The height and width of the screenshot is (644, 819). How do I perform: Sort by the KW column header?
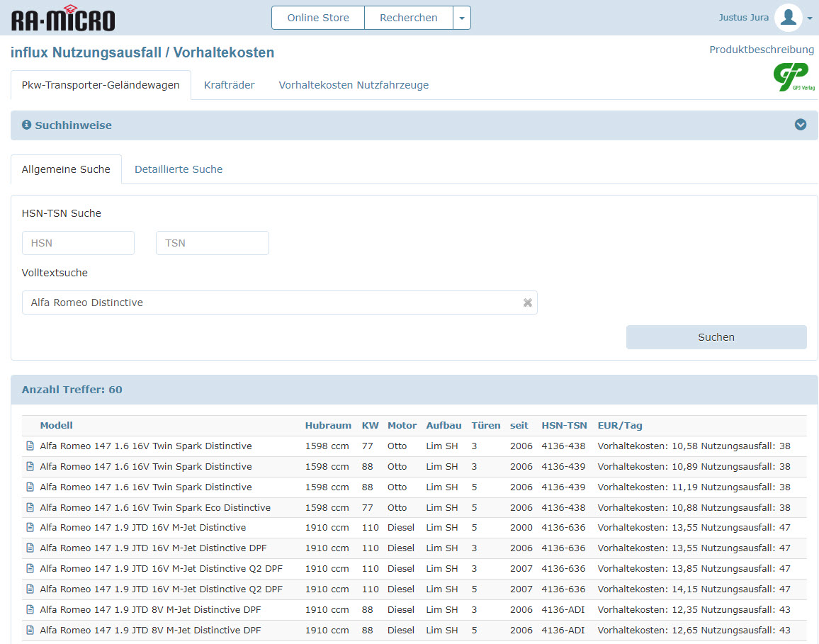[x=370, y=425]
